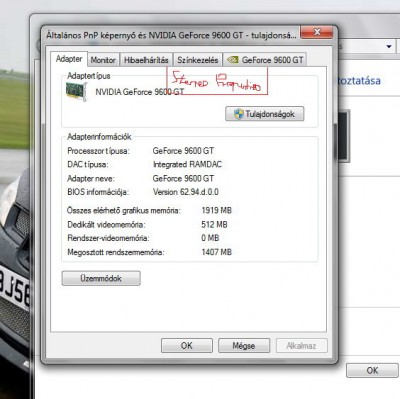
Task: Click the link ending in 'toztatása' in the background window
Action: [x=359, y=81]
